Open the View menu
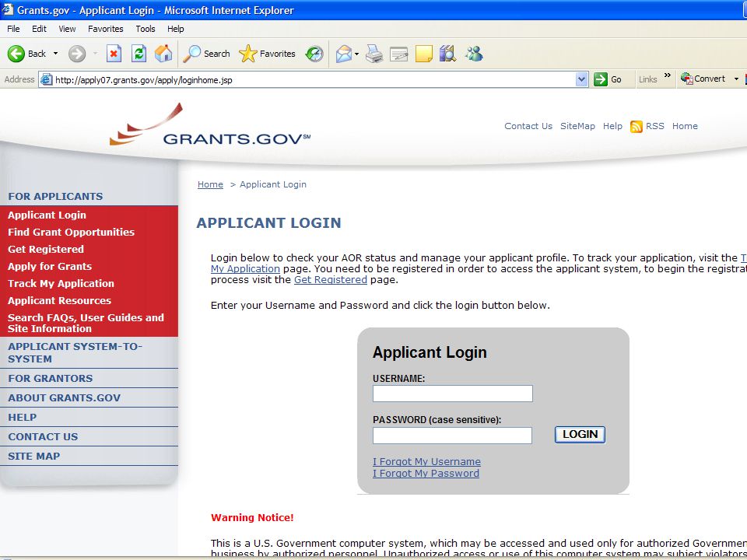The image size is (747, 560). (x=67, y=29)
